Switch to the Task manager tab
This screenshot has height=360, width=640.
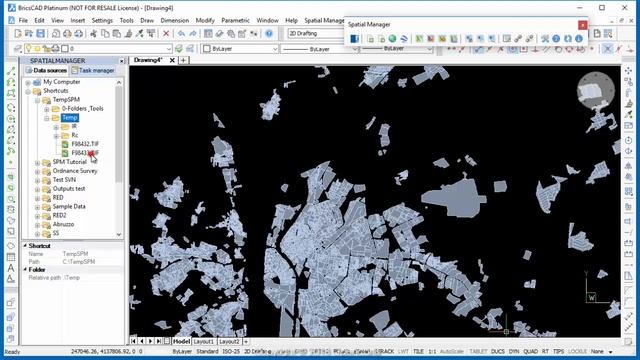pos(93,70)
